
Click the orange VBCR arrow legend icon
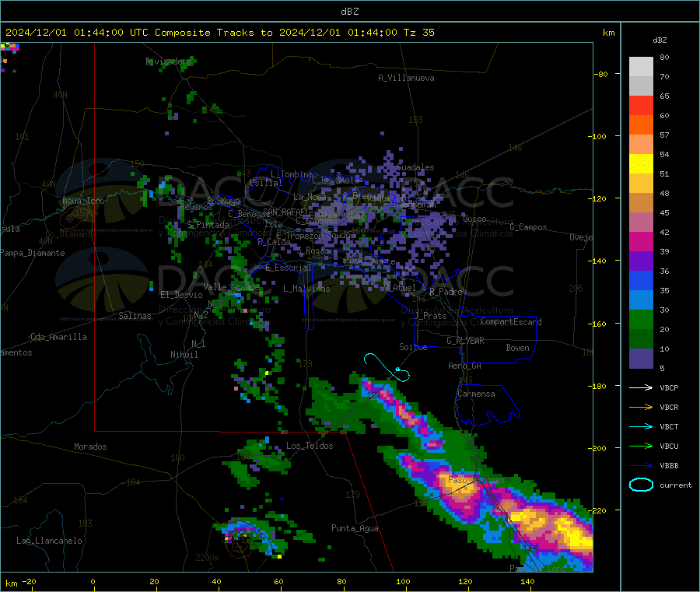[641, 407]
